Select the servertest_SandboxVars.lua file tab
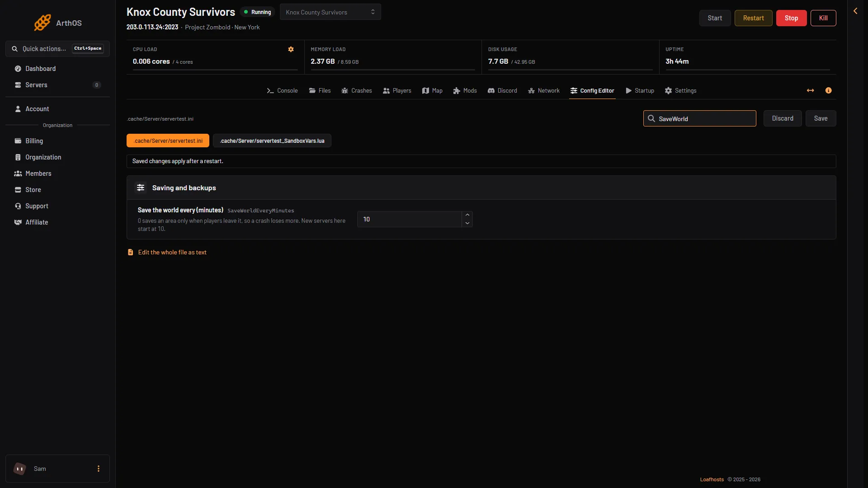 (x=272, y=141)
